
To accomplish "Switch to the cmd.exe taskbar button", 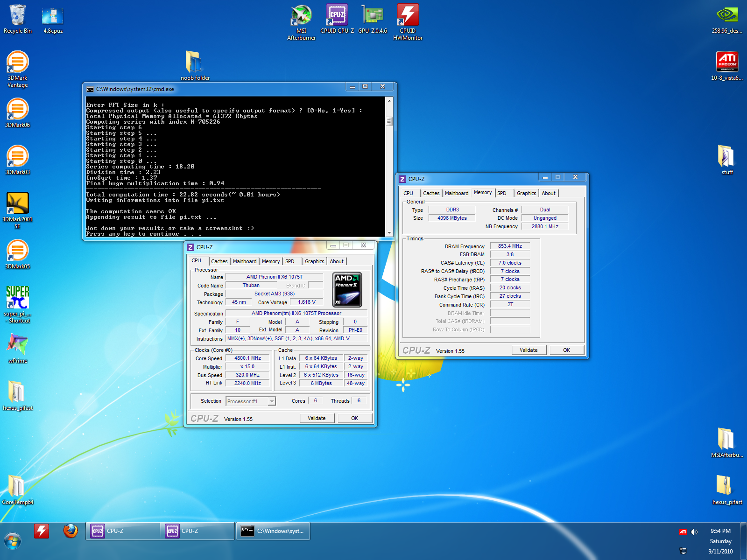I will click(x=273, y=531).
